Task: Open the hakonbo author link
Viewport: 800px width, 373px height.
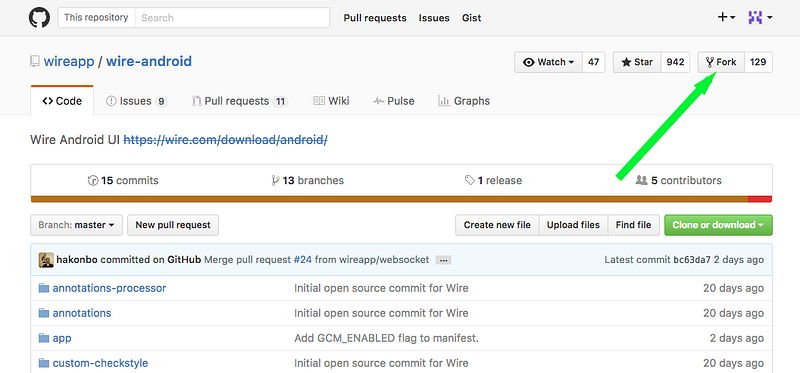Action: (x=77, y=260)
